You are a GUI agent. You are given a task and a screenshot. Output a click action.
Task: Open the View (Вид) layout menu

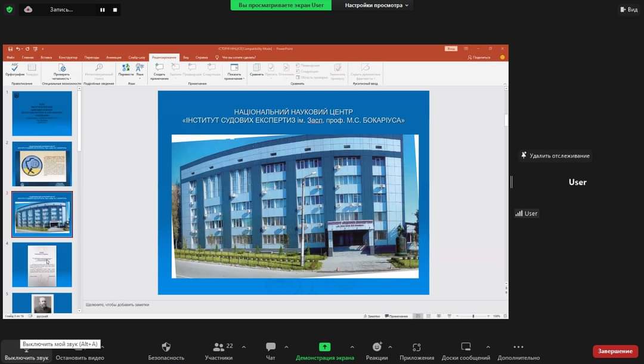click(x=628, y=10)
